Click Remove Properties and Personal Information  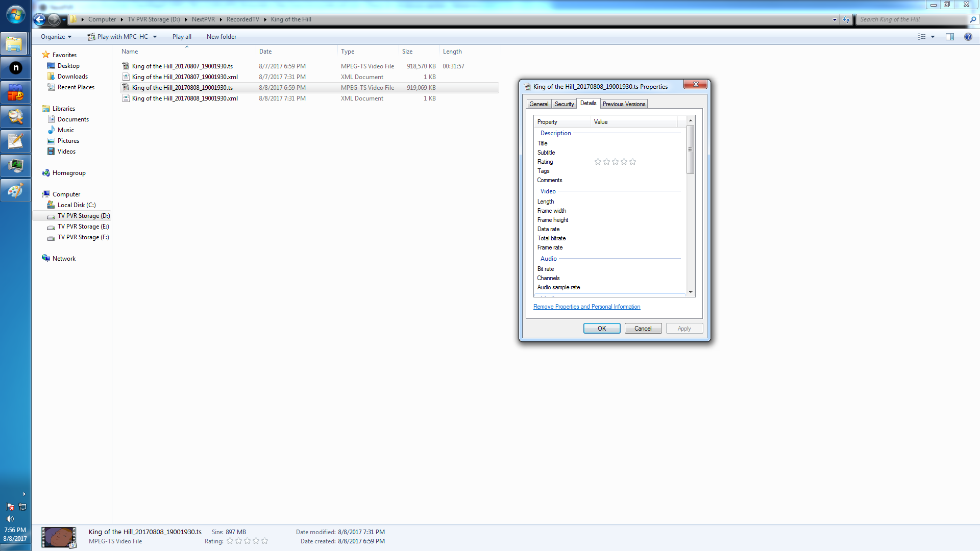pyautogui.click(x=586, y=307)
